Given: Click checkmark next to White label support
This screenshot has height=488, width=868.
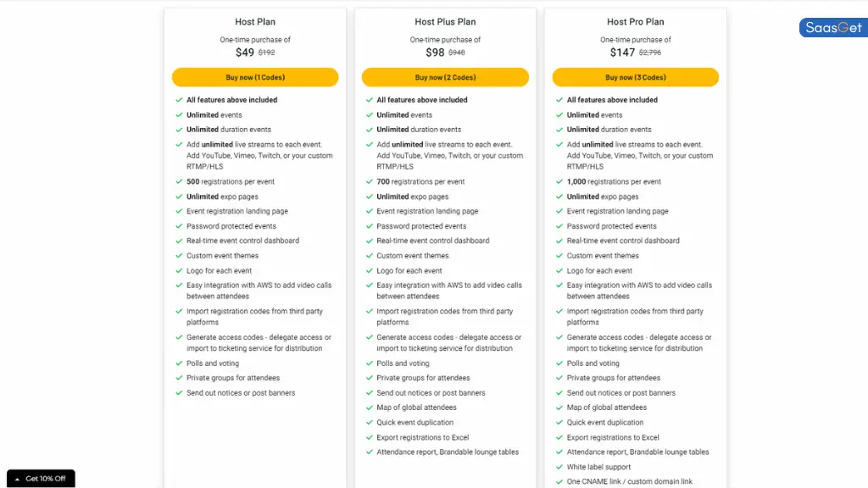Looking at the screenshot, I should [559, 467].
